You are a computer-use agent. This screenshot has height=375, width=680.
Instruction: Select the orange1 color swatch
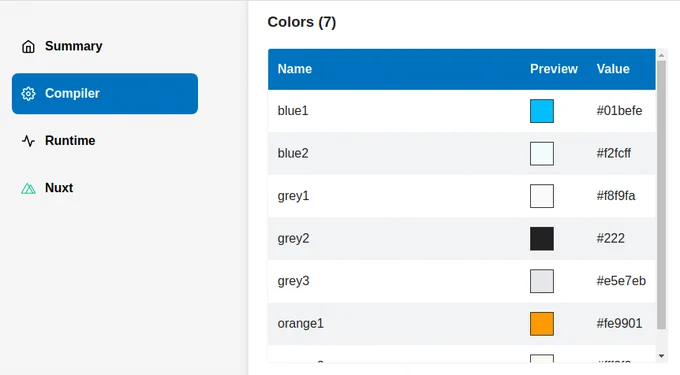(x=542, y=323)
